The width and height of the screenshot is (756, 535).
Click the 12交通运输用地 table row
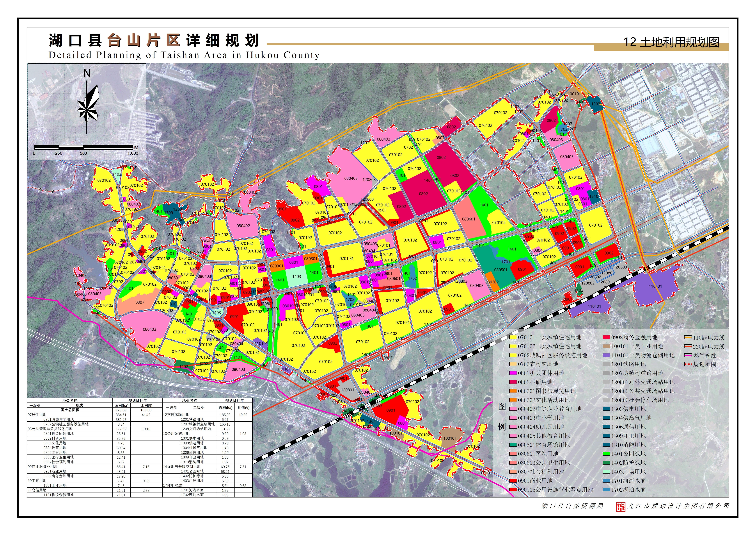pos(176,415)
